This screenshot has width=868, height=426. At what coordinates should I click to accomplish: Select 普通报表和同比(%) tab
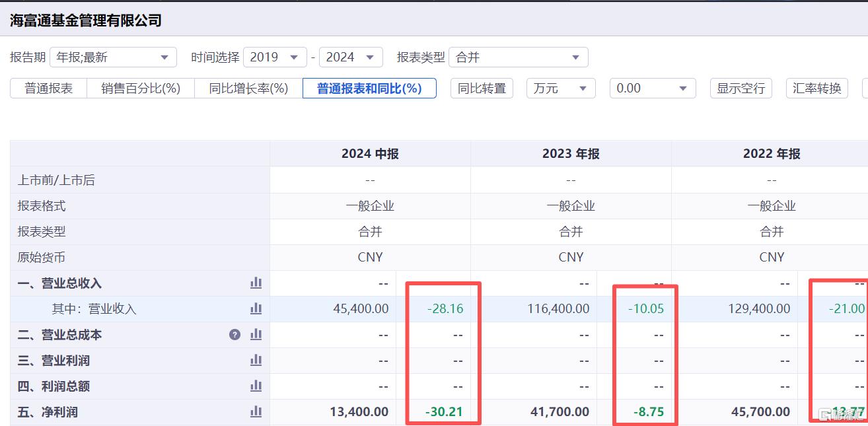tap(369, 89)
